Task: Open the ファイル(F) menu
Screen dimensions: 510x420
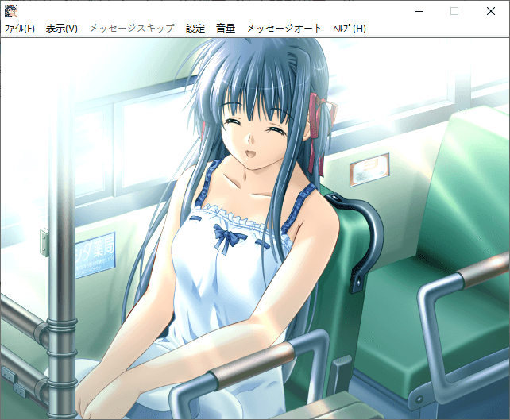Action: (x=20, y=29)
